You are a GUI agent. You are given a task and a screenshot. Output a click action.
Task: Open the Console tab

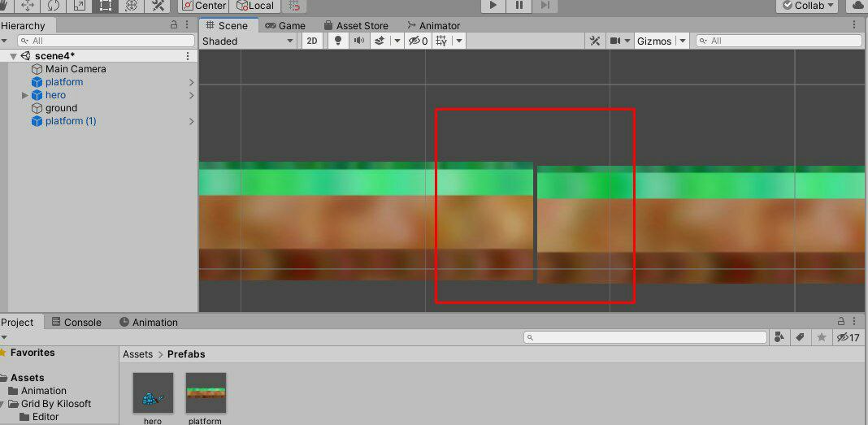coord(76,322)
